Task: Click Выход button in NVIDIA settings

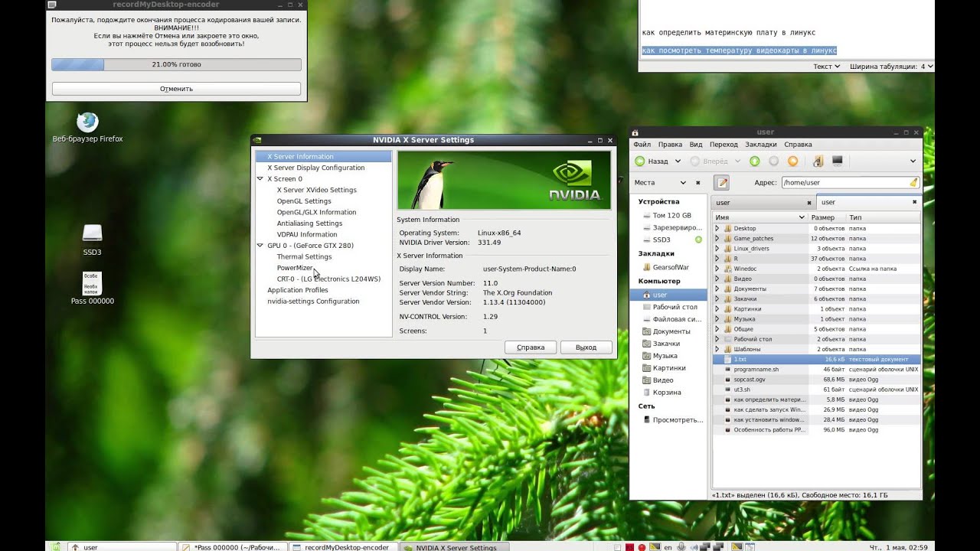Action: click(586, 347)
